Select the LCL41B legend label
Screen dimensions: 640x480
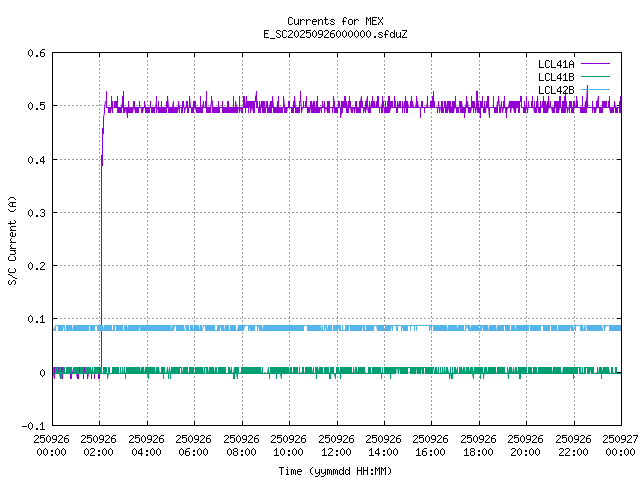tap(555, 77)
